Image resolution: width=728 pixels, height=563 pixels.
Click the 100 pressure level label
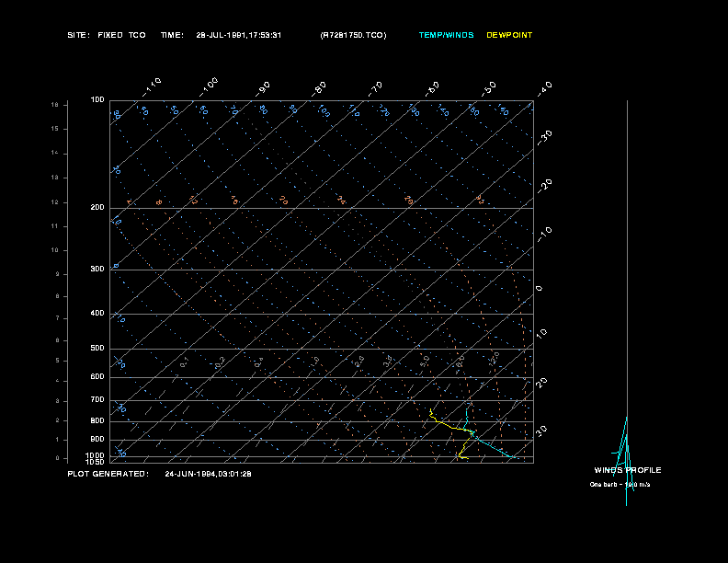(x=97, y=99)
